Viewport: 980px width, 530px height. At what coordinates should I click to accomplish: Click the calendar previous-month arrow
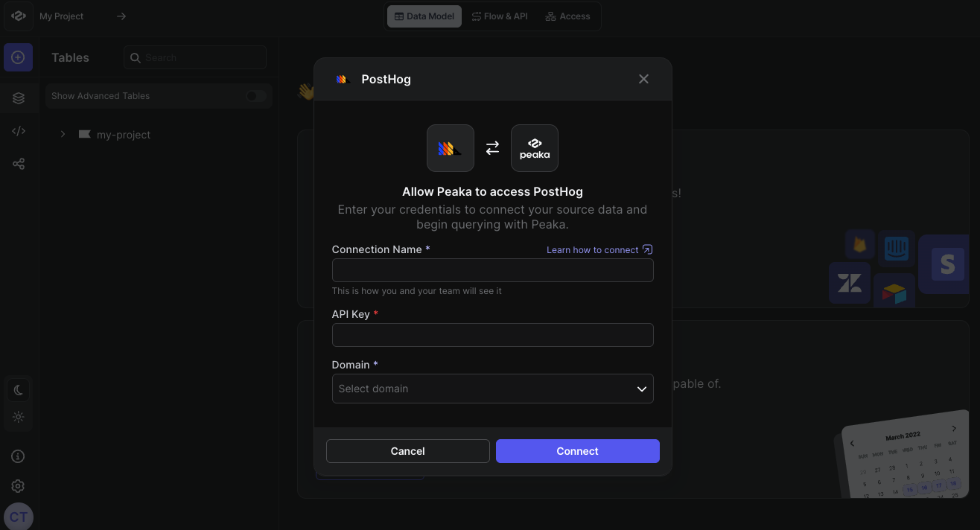coord(853,444)
